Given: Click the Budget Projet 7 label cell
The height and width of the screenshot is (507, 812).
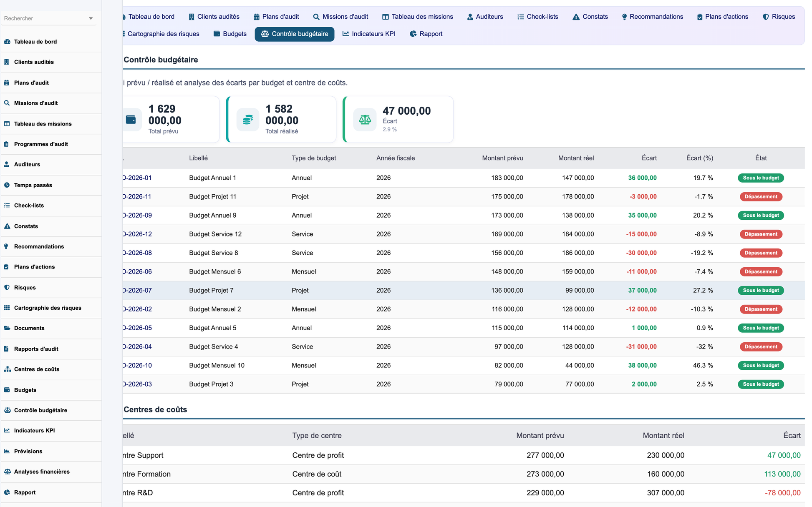Looking at the screenshot, I should point(211,291).
